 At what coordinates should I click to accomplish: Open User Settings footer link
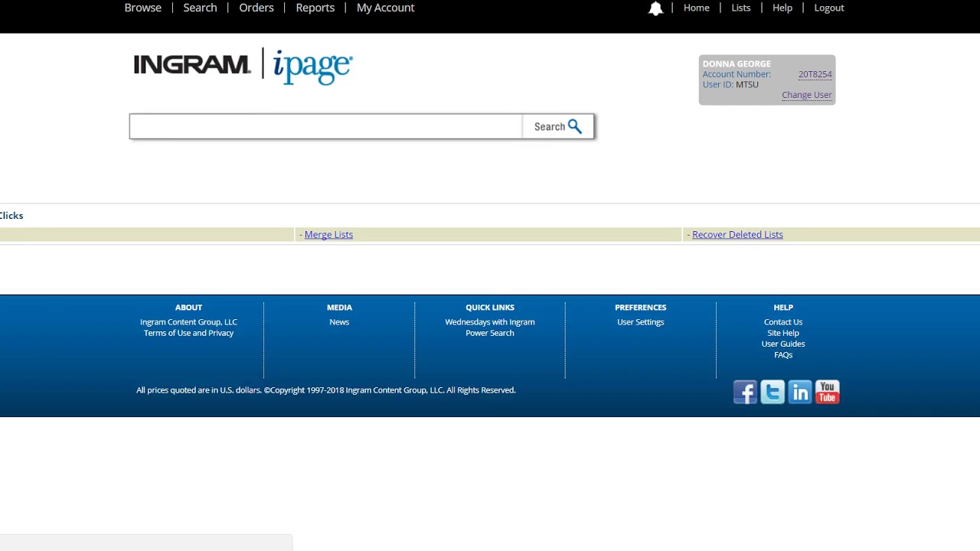(641, 322)
